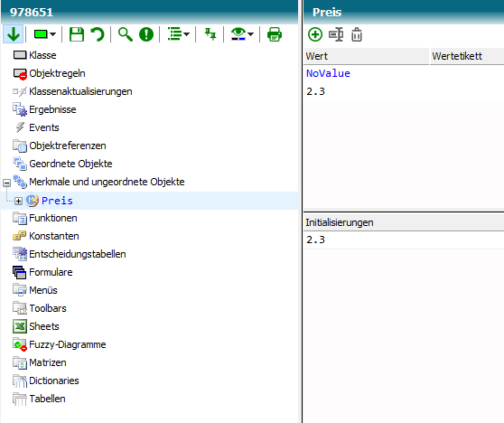Click the green exclamation mark icon
Image resolution: width=504 pixels, height=423 pixels.
146,34
